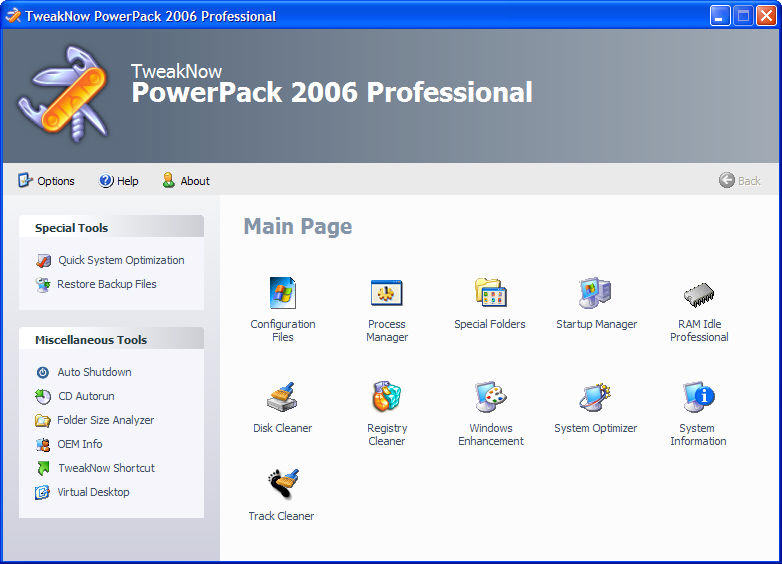Open the Configuration Files icon

coord(282,293)
